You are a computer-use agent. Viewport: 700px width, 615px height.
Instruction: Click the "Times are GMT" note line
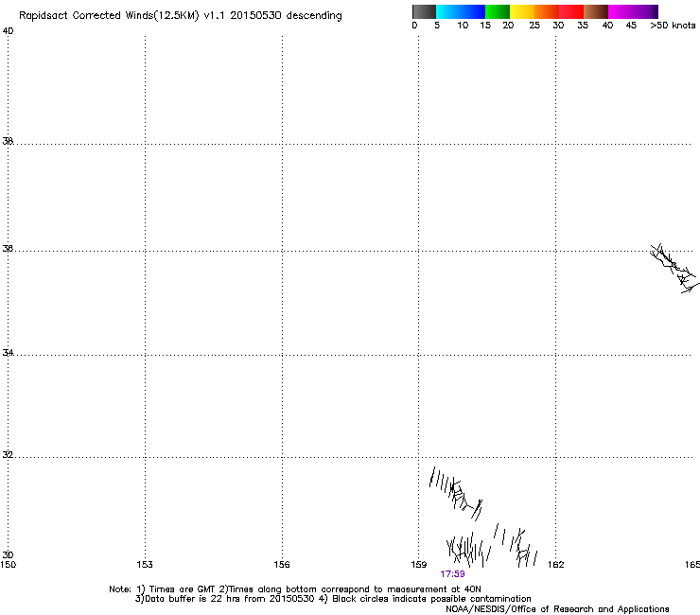295,589
